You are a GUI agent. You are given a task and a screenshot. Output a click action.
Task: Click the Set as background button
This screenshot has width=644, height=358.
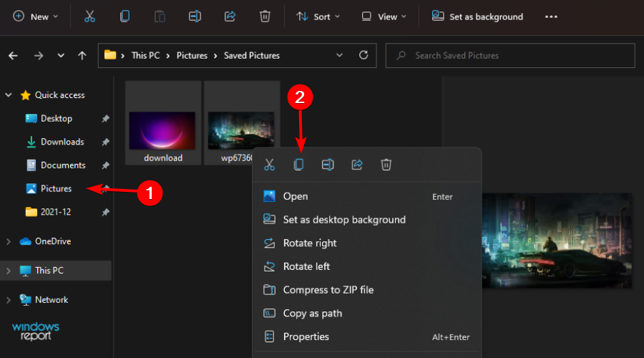[477, 16]
